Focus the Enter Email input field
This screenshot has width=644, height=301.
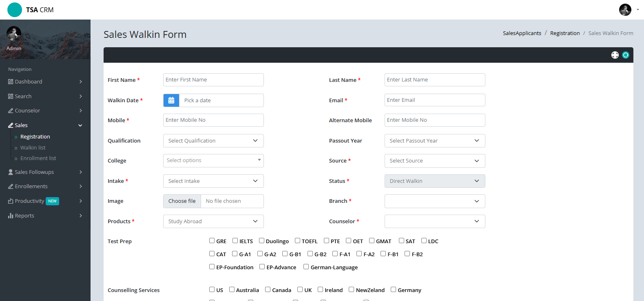click(434, 100)
